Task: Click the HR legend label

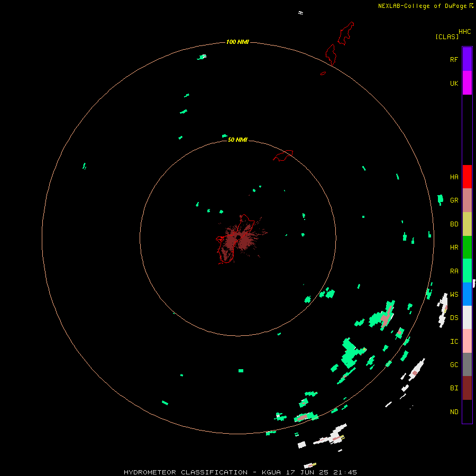Action: click(x=454, y=248)
